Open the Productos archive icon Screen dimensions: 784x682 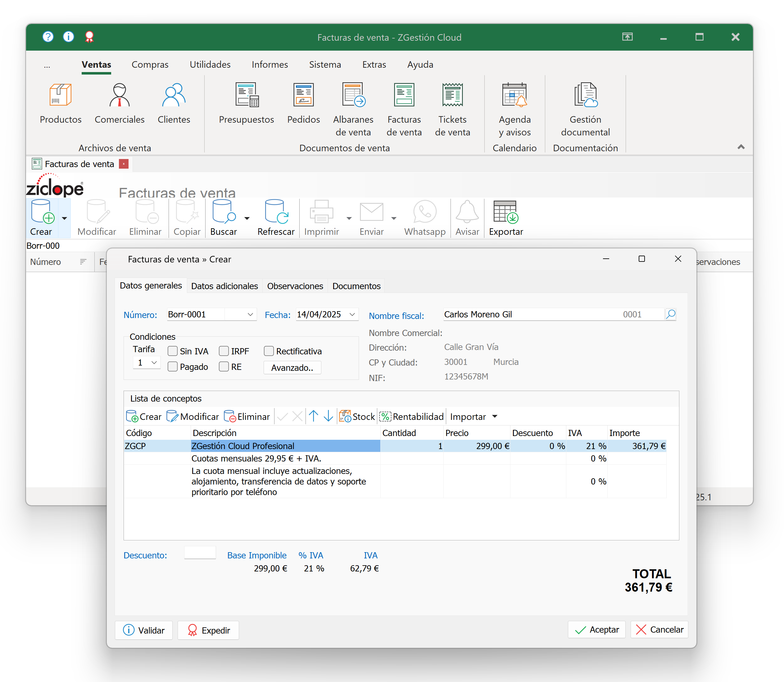[61, 103]
